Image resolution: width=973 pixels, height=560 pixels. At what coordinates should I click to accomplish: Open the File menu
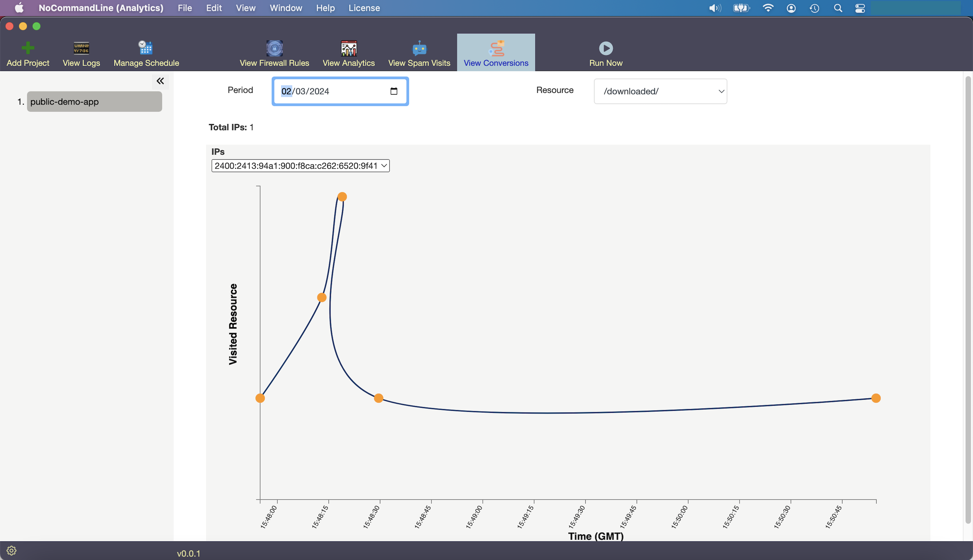coord(185,8)
